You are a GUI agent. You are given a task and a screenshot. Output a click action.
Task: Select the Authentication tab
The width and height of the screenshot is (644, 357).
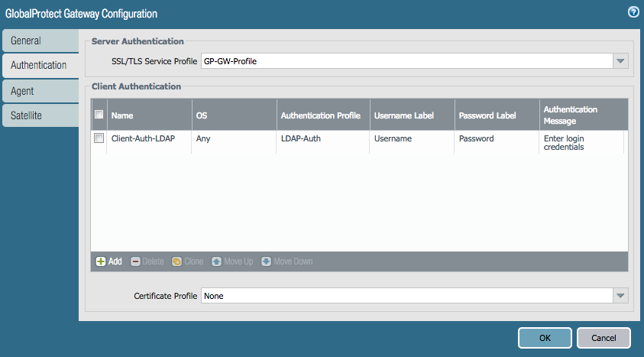click(40, 66)
